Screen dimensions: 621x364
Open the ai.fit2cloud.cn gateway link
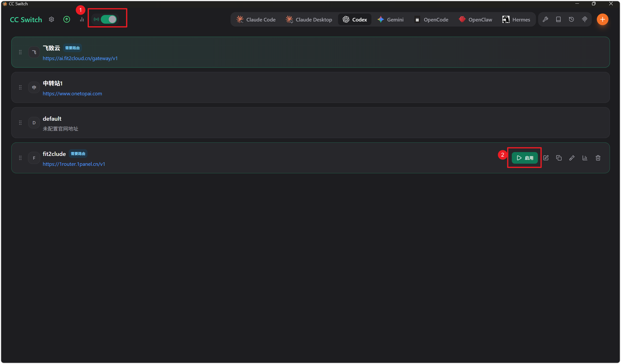(80, 58)
